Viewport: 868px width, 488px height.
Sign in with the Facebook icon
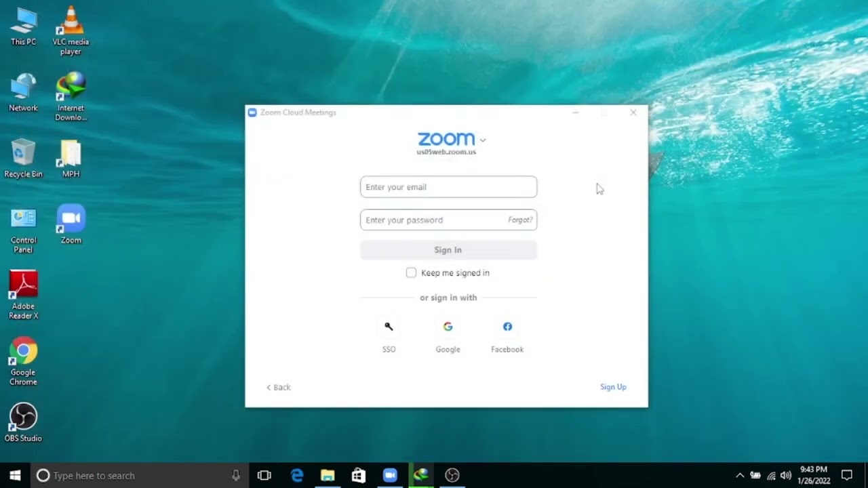pos(507,327)
